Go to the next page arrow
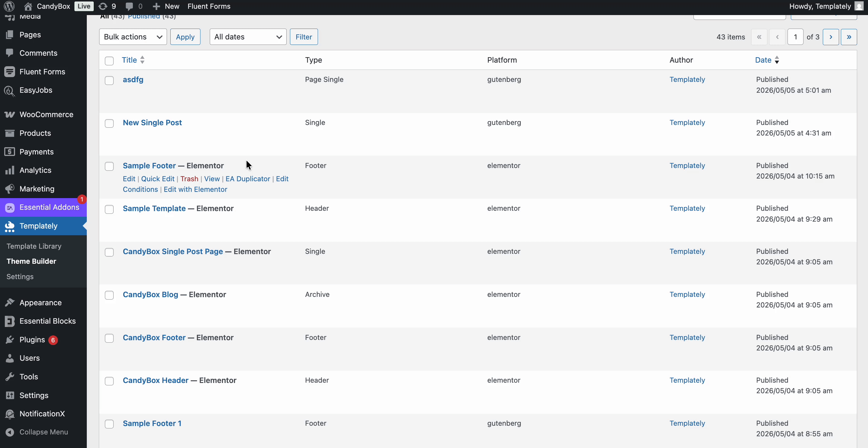 (x=831, y=37)
